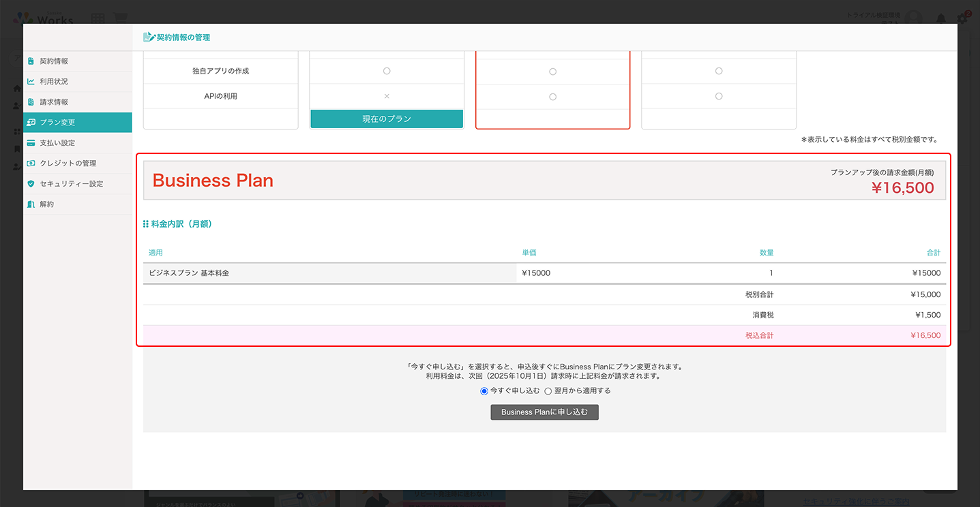980x507 pixels.
Task: Click the 解約 door icon
Action: click(x=31, y=204)
